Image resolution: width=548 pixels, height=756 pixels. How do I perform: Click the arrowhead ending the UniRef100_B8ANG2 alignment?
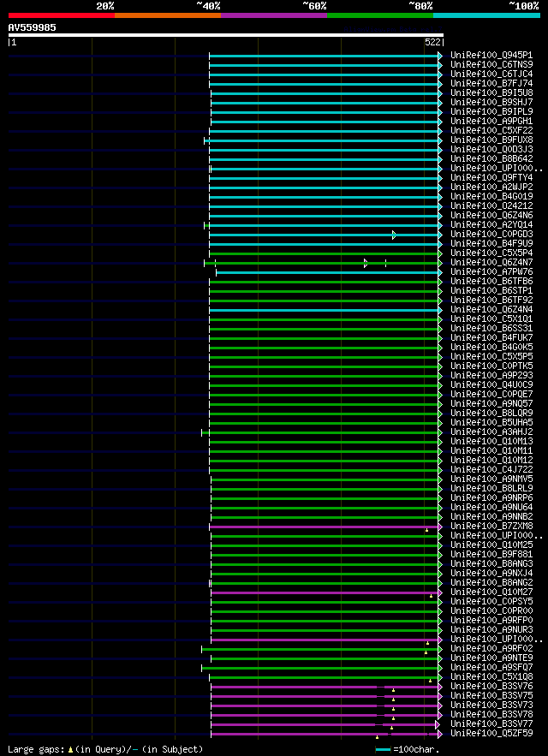(x=440, y=583)
